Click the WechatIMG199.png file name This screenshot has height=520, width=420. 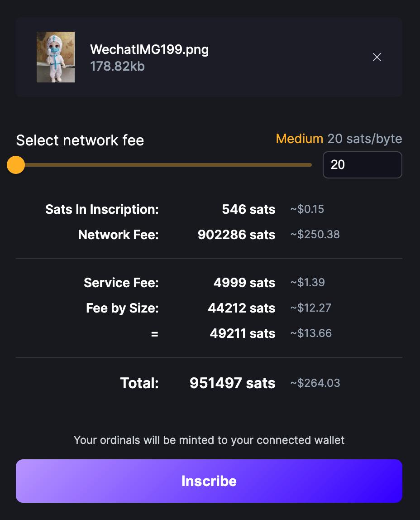(x=149, y=49)
